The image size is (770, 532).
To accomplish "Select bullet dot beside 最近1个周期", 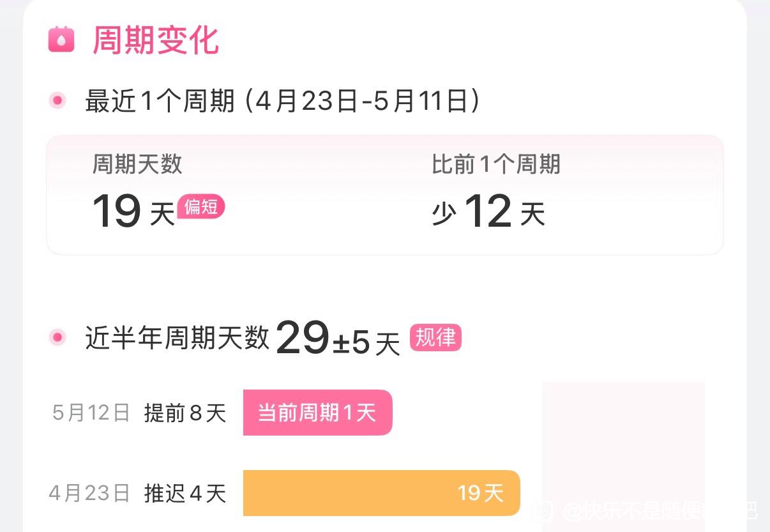I will tap(58, 100).
